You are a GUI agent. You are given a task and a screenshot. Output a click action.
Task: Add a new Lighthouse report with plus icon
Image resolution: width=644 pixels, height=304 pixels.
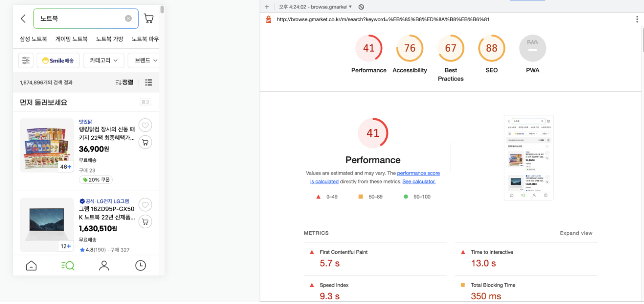pos(267,6)
